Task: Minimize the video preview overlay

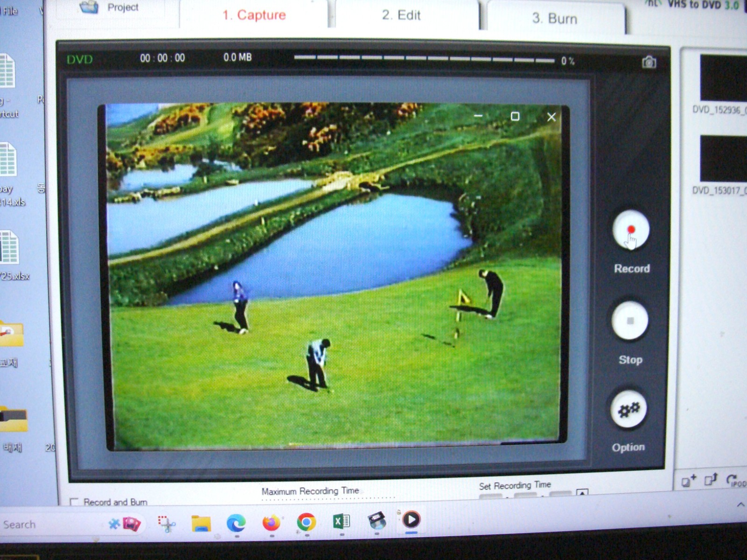Action: pyautogui.click(x=478, y=116)
